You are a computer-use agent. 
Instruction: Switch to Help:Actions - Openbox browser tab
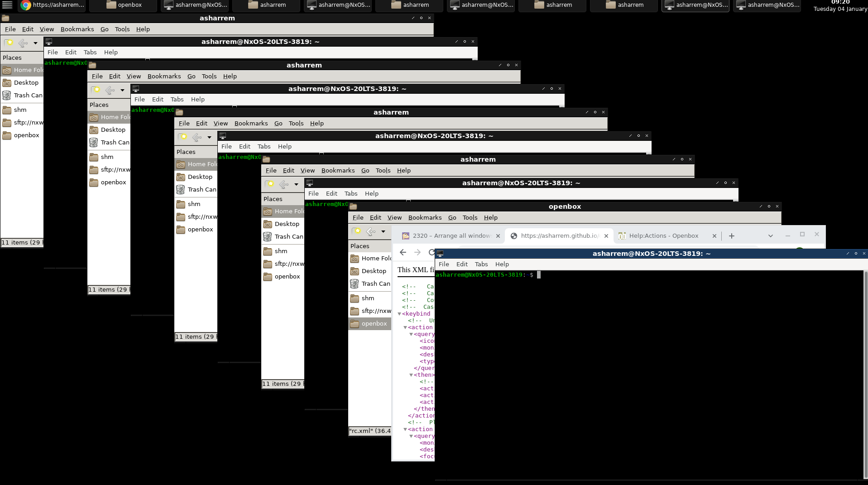click(x=663, y=235)
